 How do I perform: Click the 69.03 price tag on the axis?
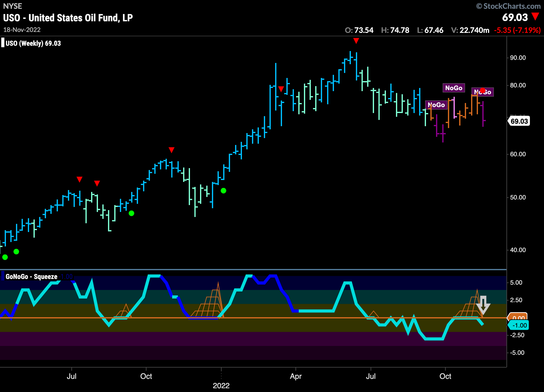(519, 121)
